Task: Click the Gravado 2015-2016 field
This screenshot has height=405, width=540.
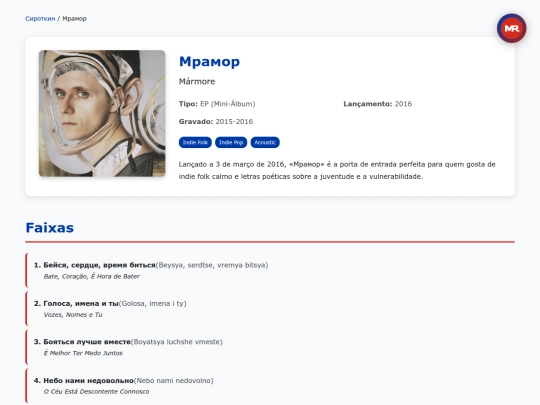Action: [216, 122]
